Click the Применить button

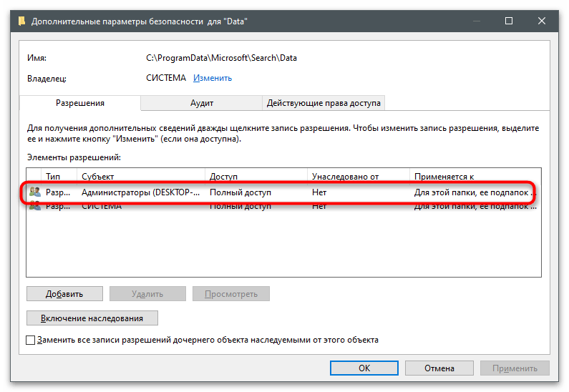pyautogui.click(x=515, y=368)
